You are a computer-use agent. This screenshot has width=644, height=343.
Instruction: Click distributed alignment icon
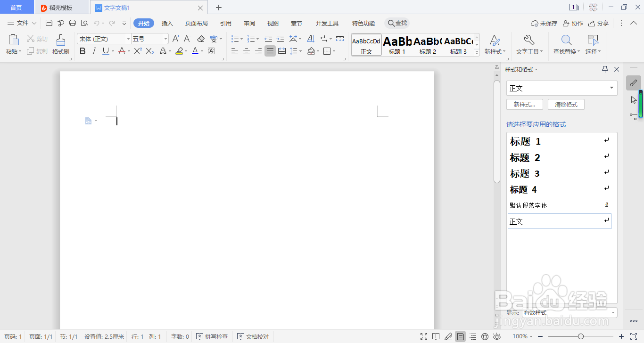282,51
